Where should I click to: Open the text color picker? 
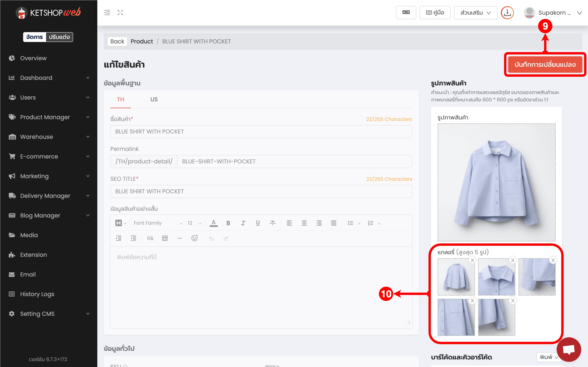tap(213, 223)
